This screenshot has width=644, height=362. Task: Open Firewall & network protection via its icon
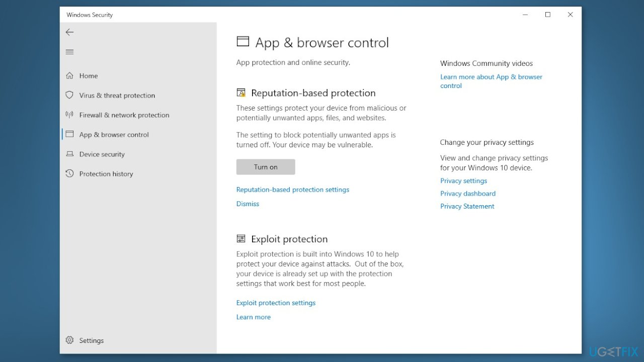coord(69,115)
